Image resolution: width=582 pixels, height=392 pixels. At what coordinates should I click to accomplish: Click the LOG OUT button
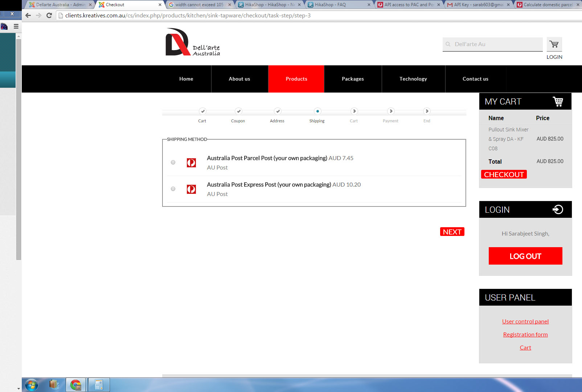coord(525,256)
